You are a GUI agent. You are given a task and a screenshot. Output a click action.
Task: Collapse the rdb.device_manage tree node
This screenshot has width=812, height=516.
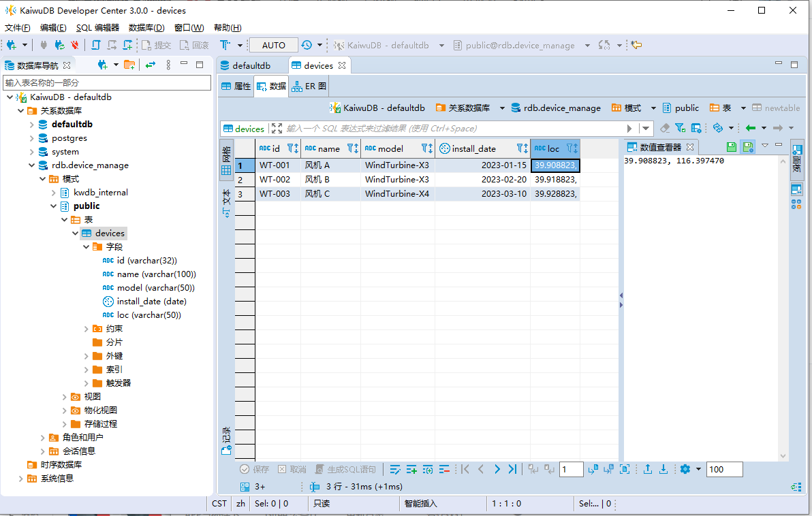(31, 165)
